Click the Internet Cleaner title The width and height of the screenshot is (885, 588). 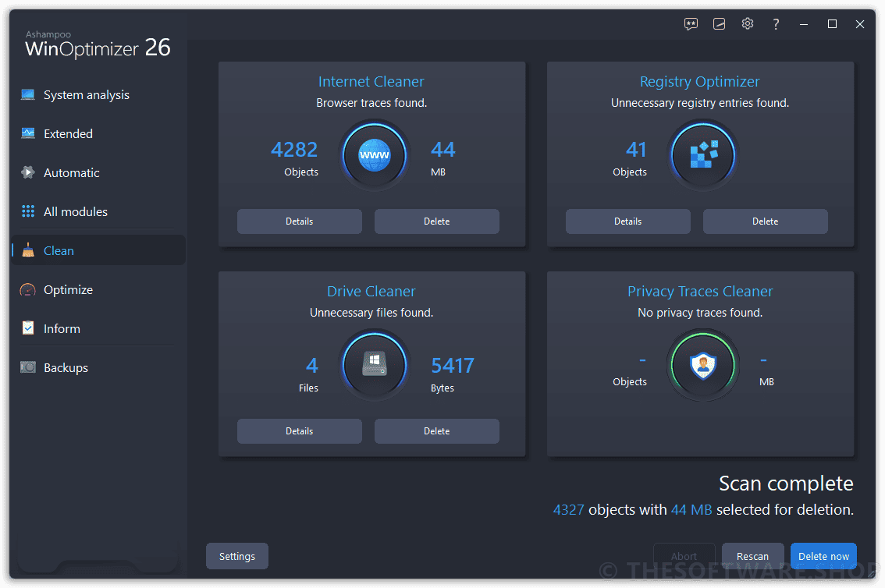[371, 81]
